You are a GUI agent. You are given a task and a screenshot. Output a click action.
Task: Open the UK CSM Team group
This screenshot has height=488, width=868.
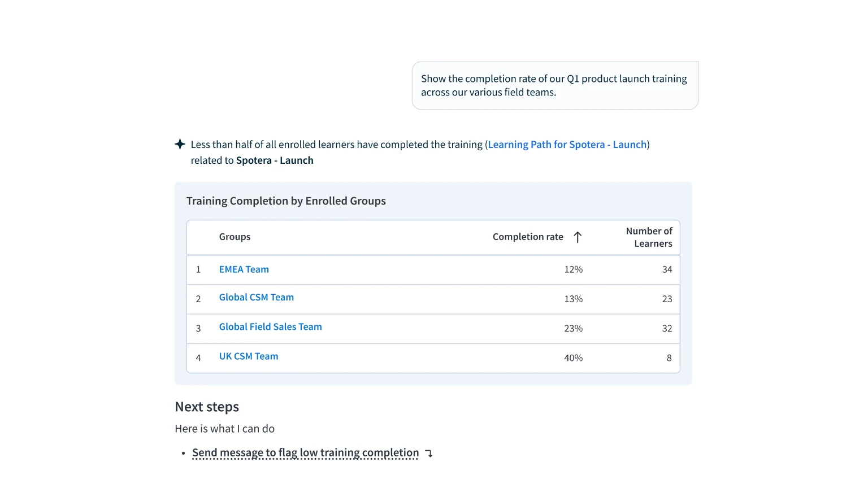tap(249, 356)
